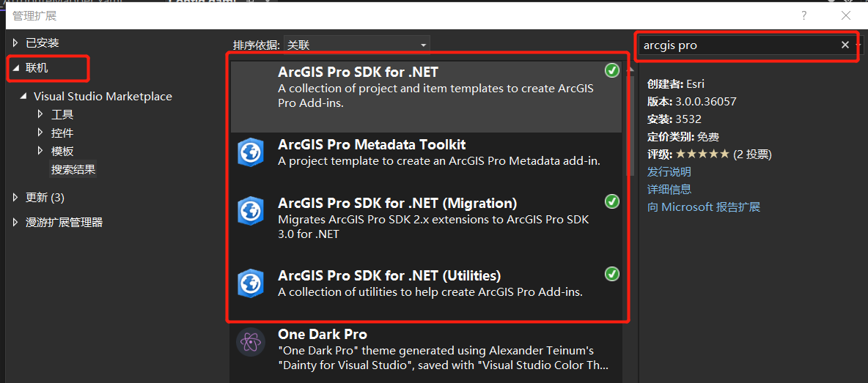Select the One Dark Pro extension title
The height and width of the screenshot is (383, 868).
click(322, 335)
